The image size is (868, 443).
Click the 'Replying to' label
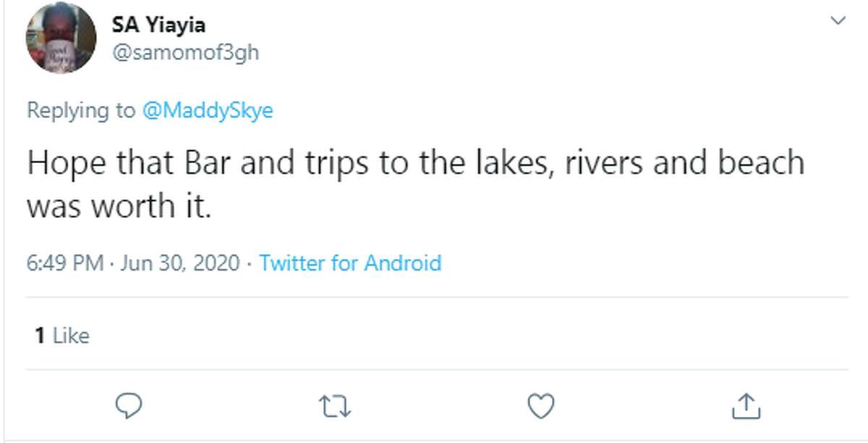coord(80,111)
